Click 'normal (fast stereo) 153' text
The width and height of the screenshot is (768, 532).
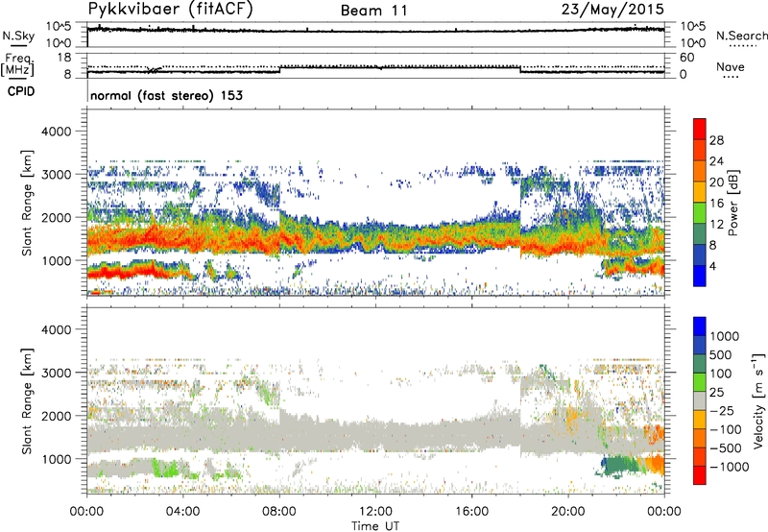(166, 95)
